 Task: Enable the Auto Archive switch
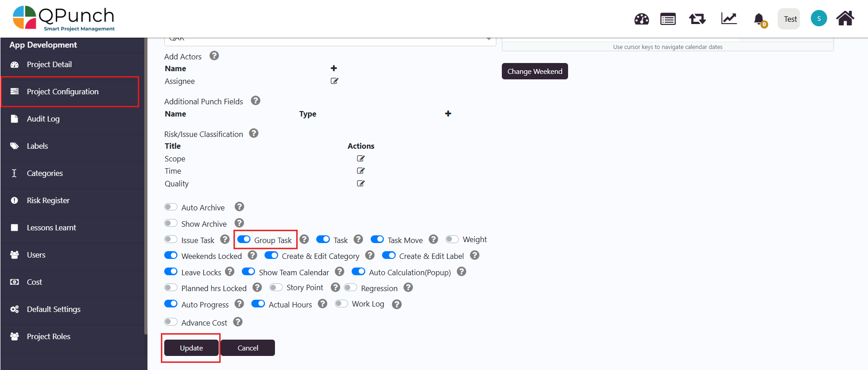tap(171, 207)
